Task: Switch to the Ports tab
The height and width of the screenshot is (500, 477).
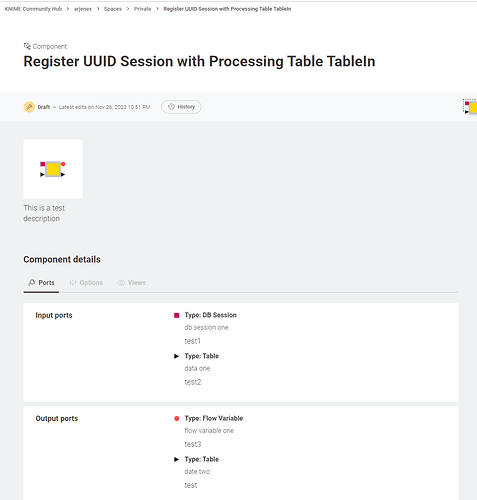Action: [41, 283]
